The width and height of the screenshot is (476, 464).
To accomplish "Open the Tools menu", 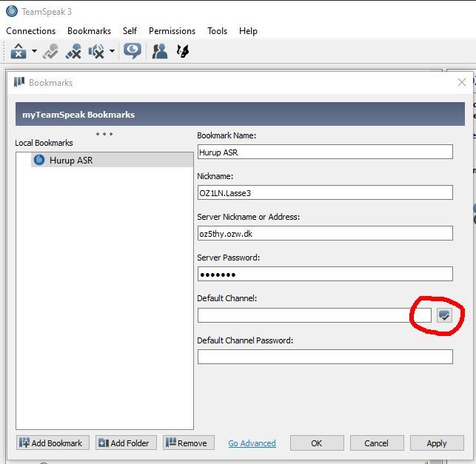I will 218,31.
